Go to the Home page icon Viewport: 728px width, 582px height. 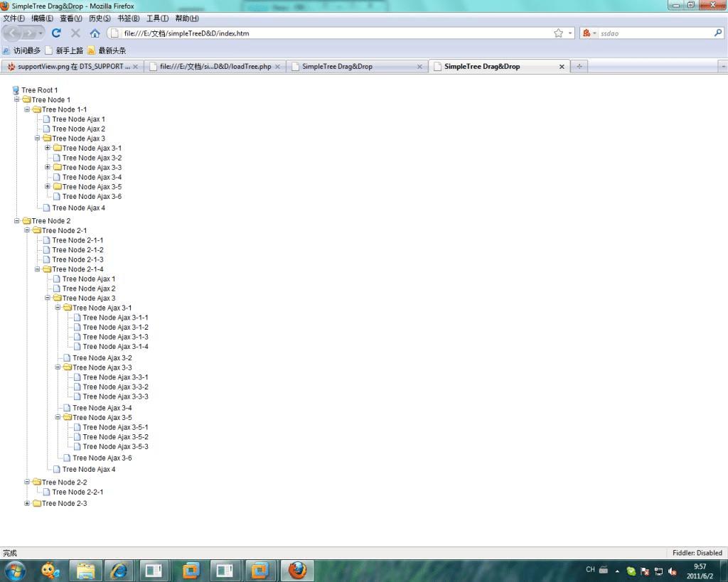pyautogui.click(x=95, y=33)
